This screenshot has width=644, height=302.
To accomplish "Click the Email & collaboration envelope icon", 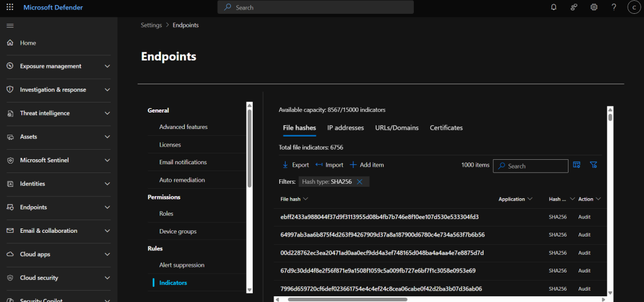I will 10,231.
